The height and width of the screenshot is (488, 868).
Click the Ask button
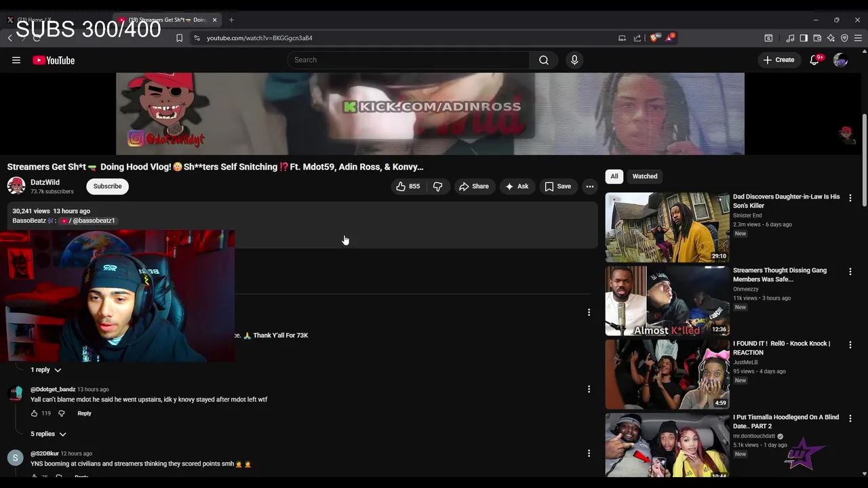[x=517, y=186]
